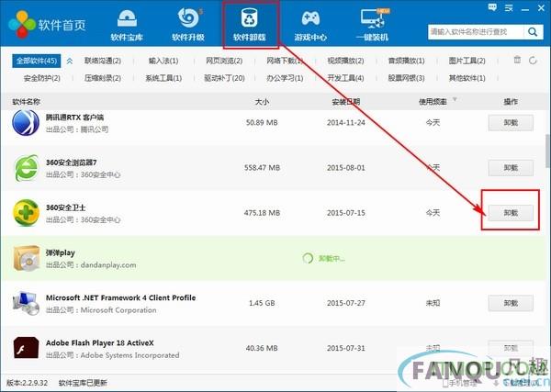Click the 版本:2.2.9.32 version text

point(27,383)
